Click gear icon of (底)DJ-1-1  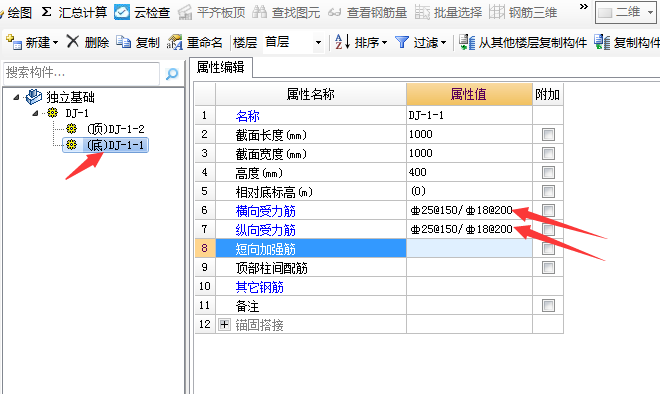(x=72, y=145)
